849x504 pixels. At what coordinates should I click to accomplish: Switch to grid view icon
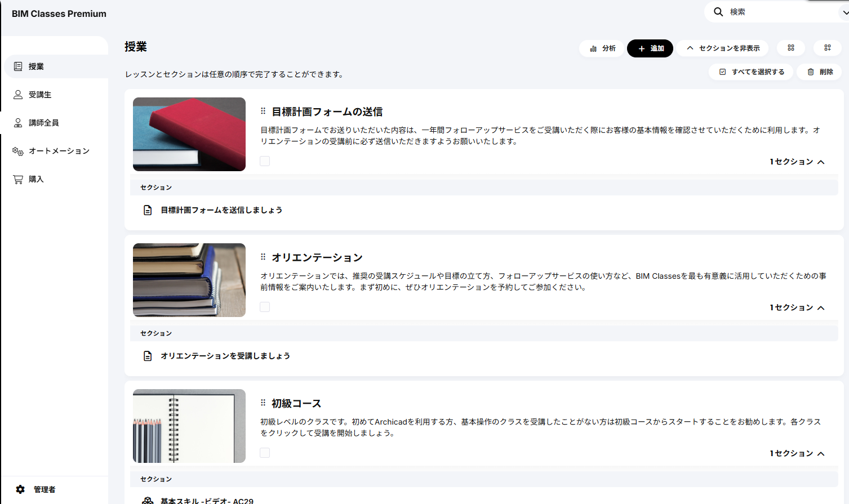(791, 48)
